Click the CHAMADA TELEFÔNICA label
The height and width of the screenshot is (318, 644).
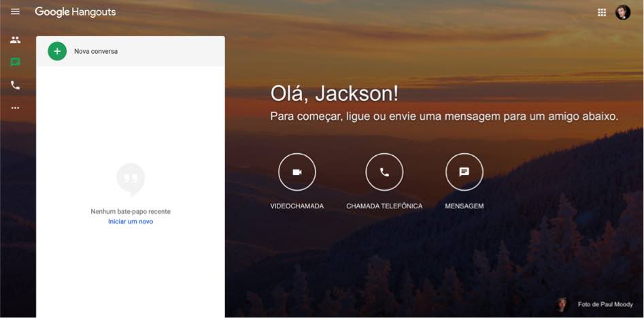coord(384,206)
